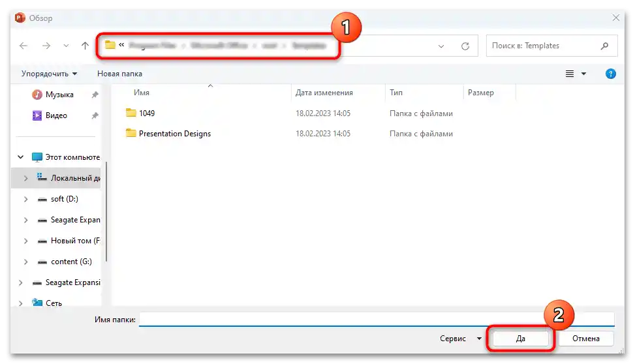Expand top-level Seagate Expansi node
This screenshot has width=635, height=364.
click(21, 282)
